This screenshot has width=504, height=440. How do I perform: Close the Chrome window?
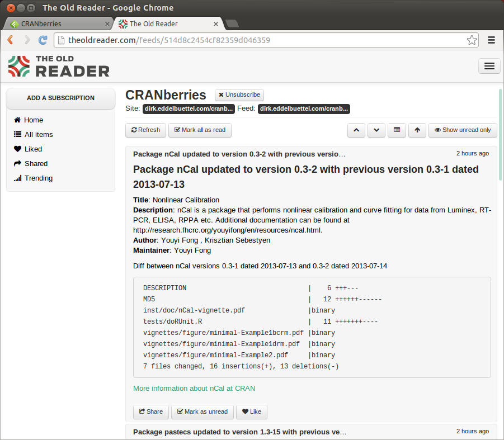point(11,8)
